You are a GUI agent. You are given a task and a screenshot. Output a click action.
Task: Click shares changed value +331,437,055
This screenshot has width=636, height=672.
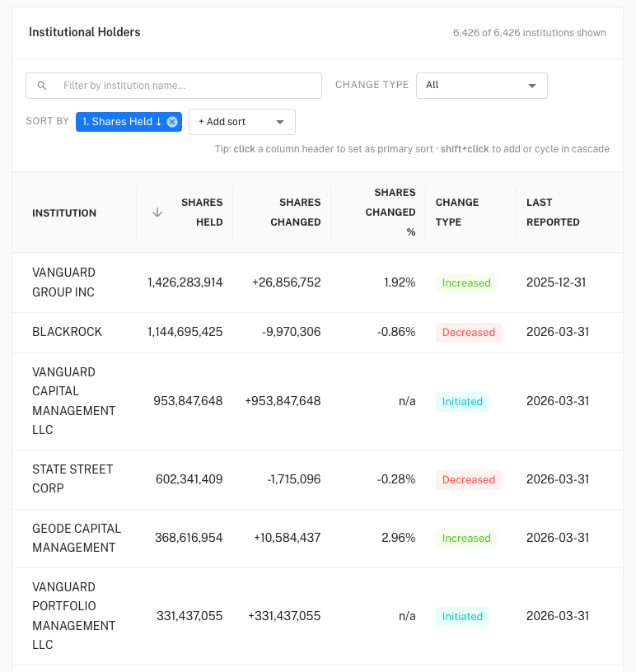pyautogui.click(x=284, y=616)
